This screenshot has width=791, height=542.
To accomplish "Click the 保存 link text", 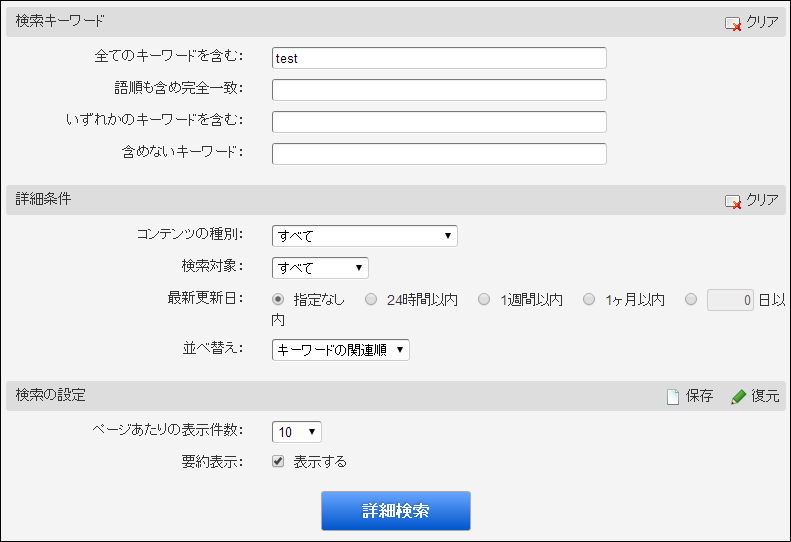I will [x=699, y=396].
